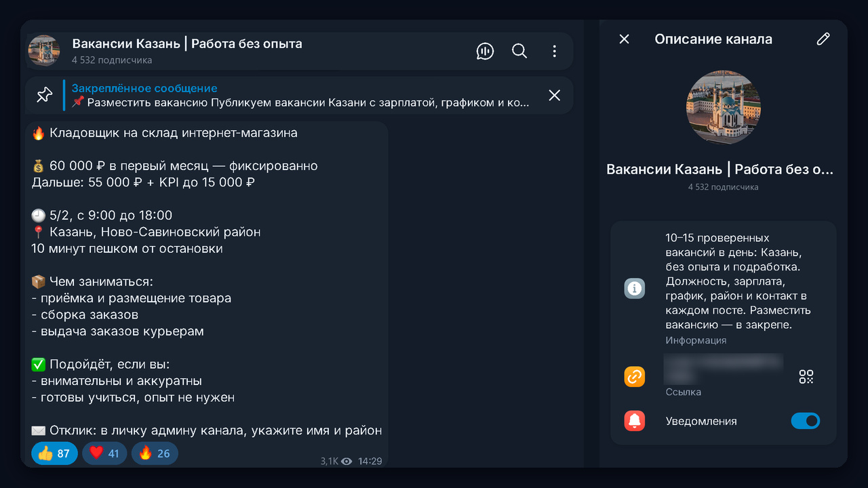Click the '3,1K' views counter on the post
This screenshot has height=488, width=868.
(x=336, y=461)
